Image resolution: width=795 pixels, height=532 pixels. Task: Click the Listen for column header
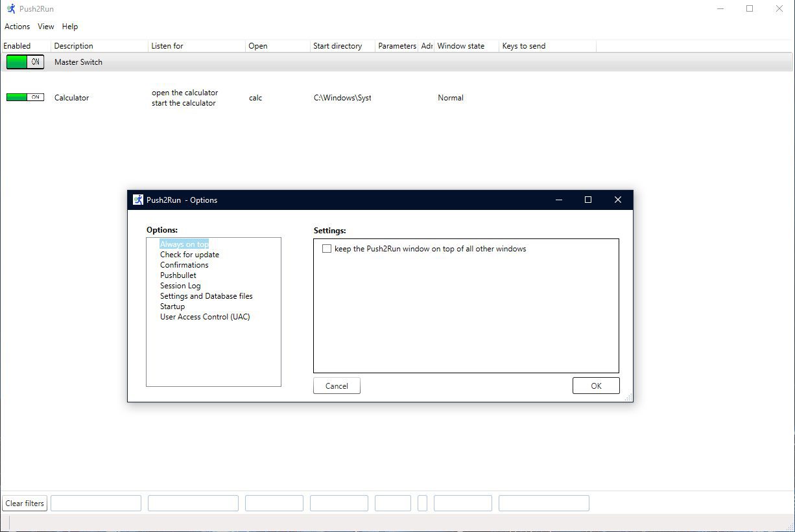click(197, 46)
